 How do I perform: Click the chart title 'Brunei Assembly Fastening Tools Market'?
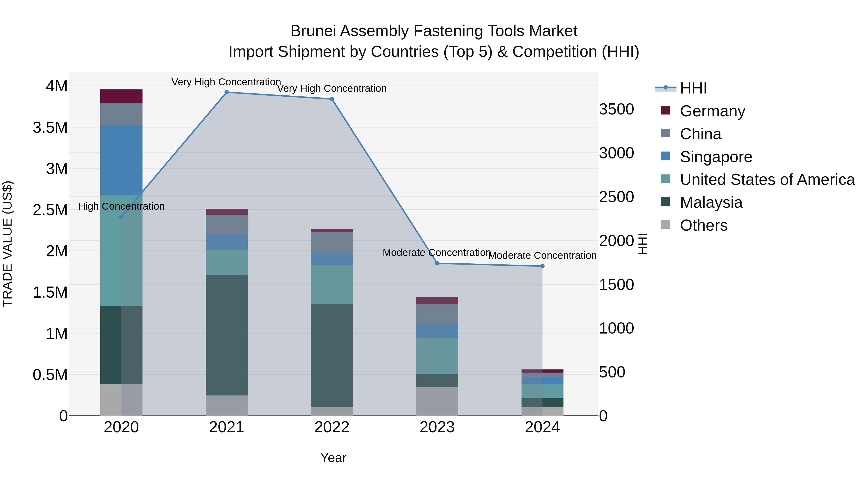434,31
